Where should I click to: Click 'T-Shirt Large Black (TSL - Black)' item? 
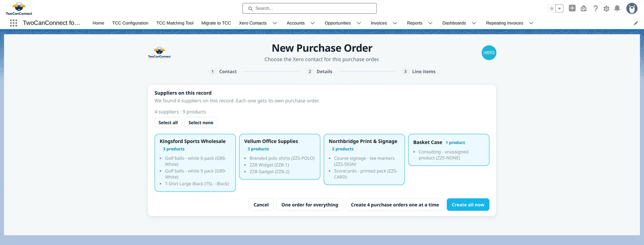pyautogui.click(x=197, y=184)
